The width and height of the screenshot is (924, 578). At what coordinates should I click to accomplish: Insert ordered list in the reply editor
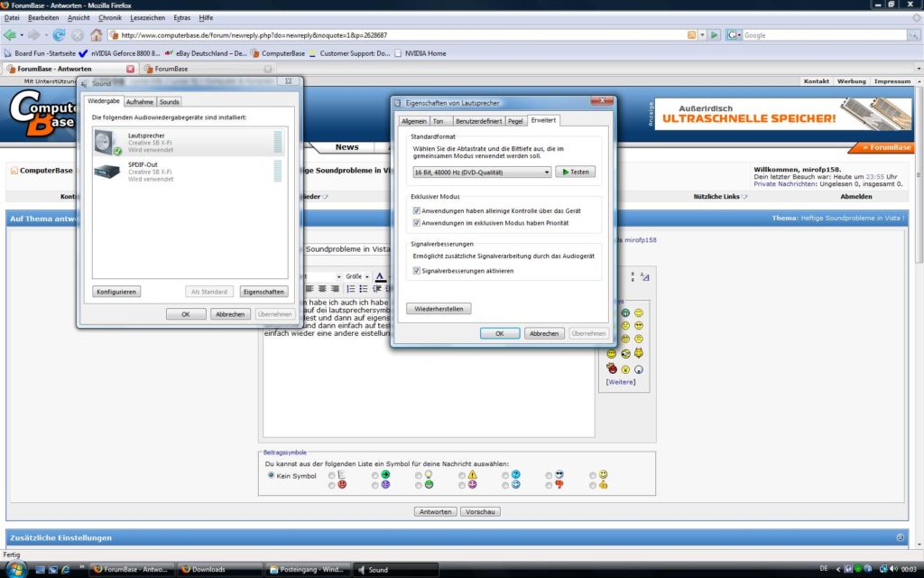click(351, 289)
